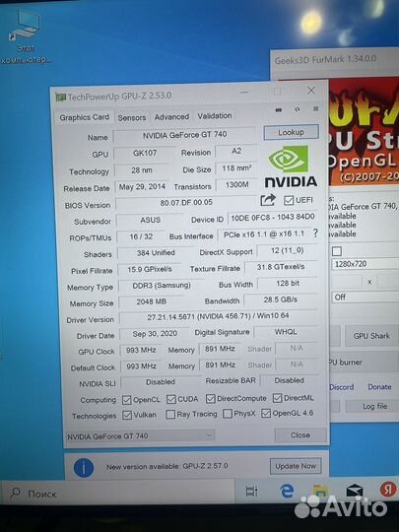Click the Technology value 28 nm
The height and width of the screenshot is (532, 399).
142,170
